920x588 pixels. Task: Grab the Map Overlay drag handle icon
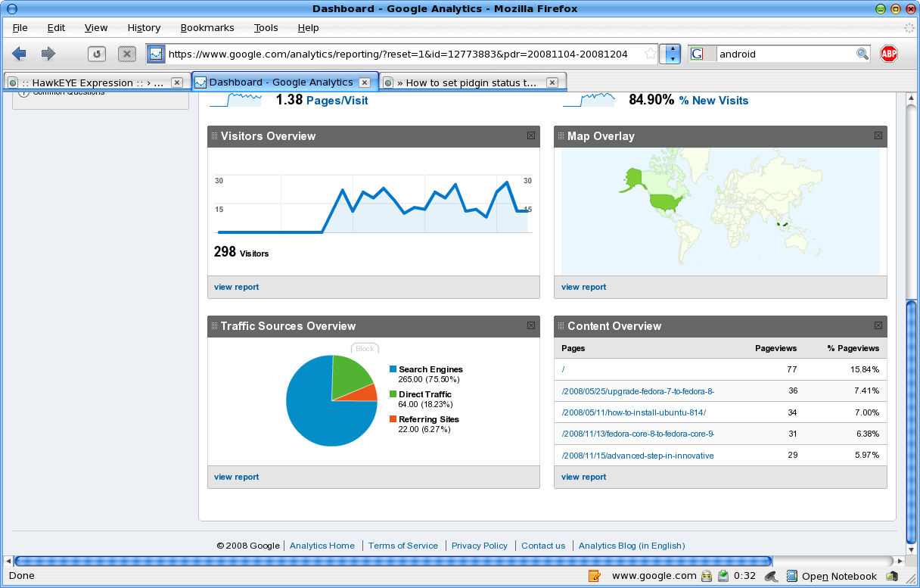pyautogui.click(x=561, y=136)
